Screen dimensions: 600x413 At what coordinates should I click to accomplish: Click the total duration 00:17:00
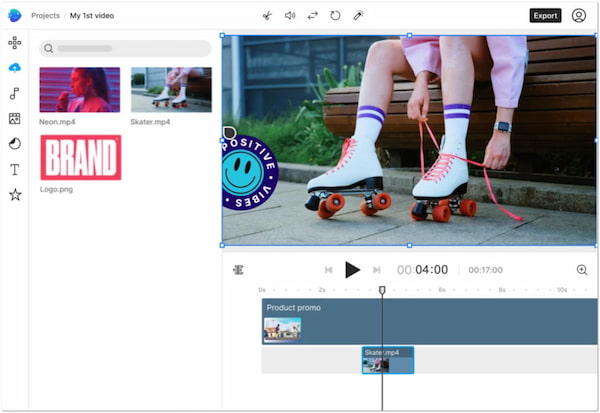point(485,270)
